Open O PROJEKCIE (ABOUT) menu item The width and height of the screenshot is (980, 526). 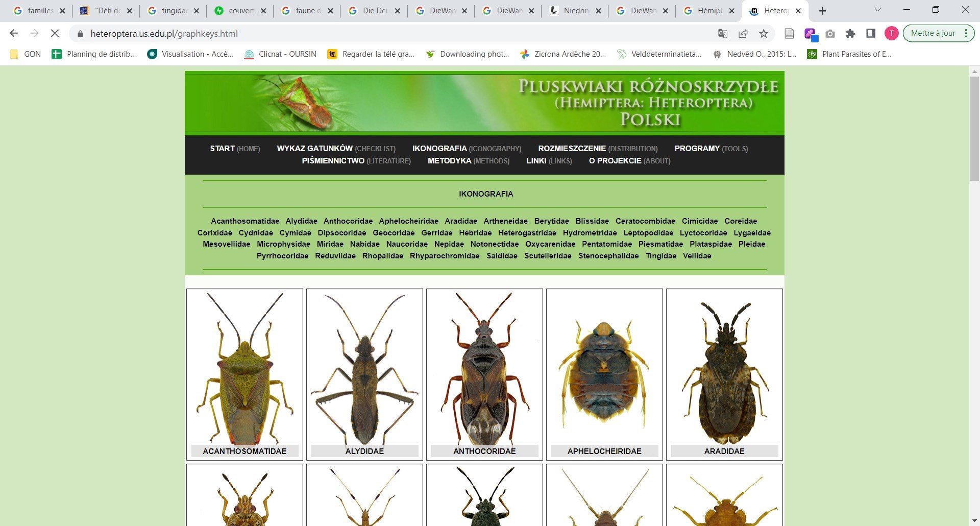(x=630, y=161)
